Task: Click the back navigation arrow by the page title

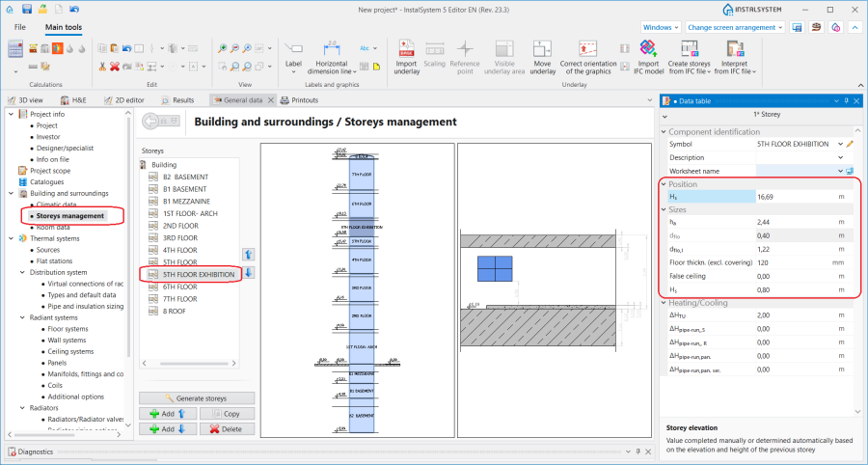Action: (150, 122)
